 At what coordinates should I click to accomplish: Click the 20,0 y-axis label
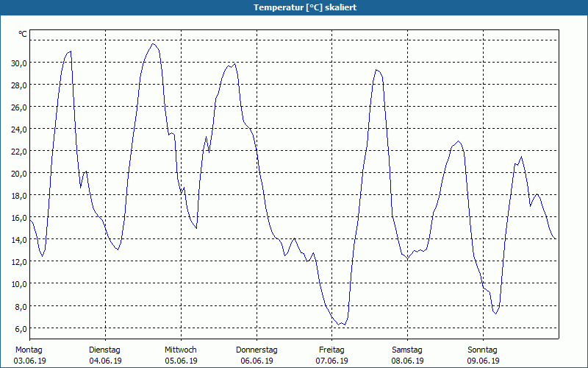[19, 174]
